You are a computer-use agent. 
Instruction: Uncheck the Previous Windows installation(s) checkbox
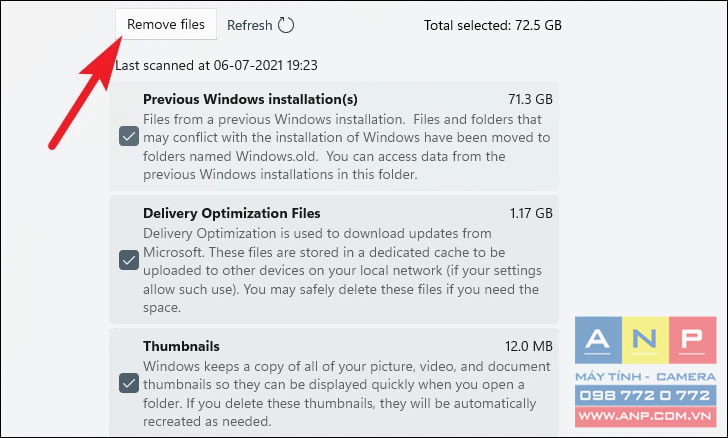[129, 136]
